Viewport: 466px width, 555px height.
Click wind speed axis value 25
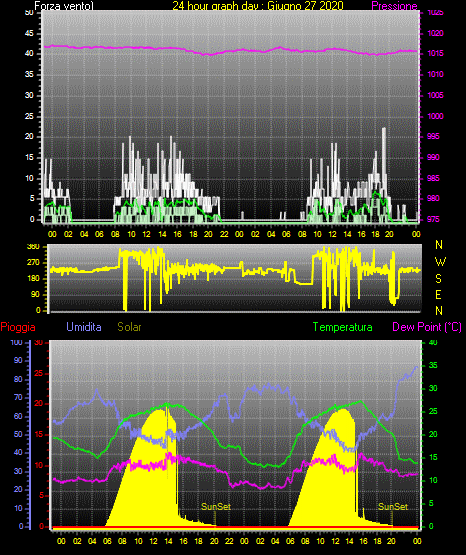29,116
